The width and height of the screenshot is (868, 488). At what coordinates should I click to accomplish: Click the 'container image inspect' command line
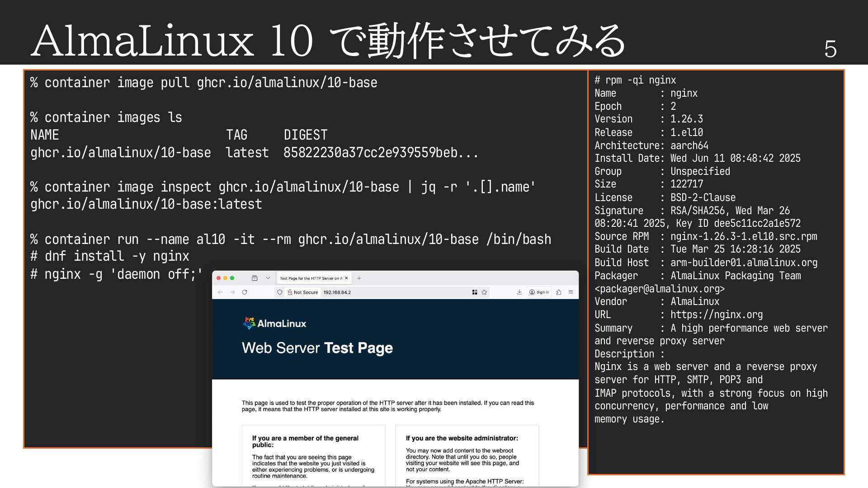[283, 187]
